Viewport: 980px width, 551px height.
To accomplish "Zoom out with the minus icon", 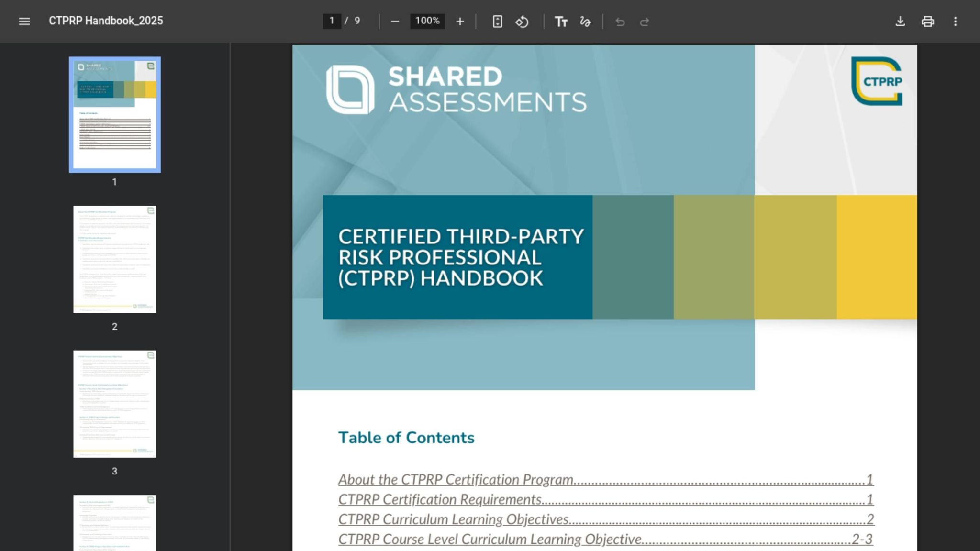I will click(395, 22).
